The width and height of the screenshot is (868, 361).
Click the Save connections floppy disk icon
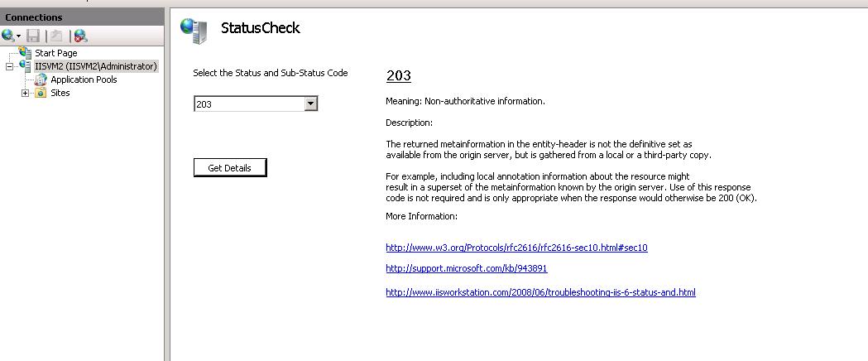(33, 36)
